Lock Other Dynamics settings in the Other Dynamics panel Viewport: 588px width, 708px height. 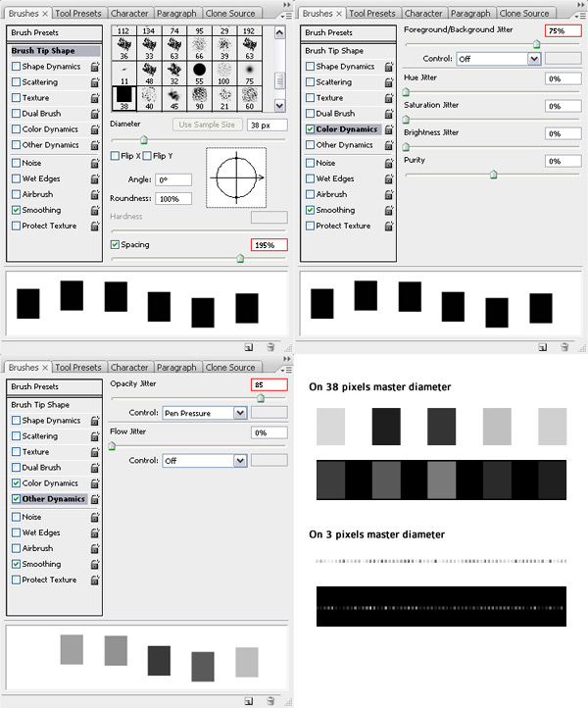95,499
